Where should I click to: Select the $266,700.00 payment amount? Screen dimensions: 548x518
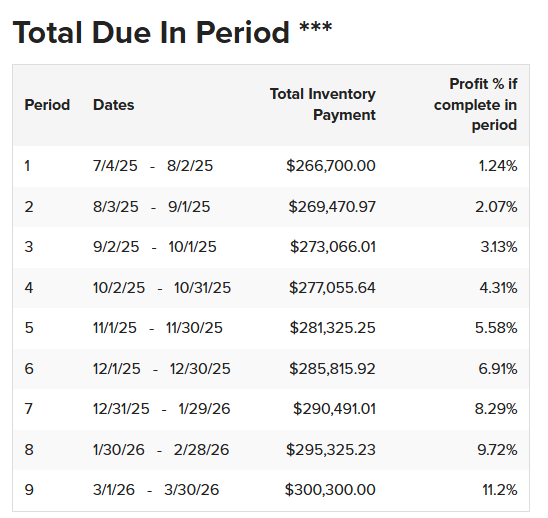[331, 166]
